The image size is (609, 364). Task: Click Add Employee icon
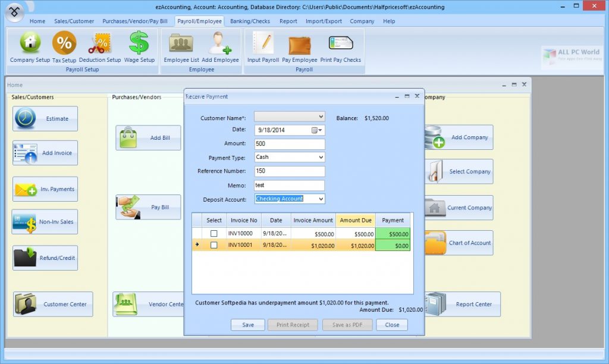point(220,43)
